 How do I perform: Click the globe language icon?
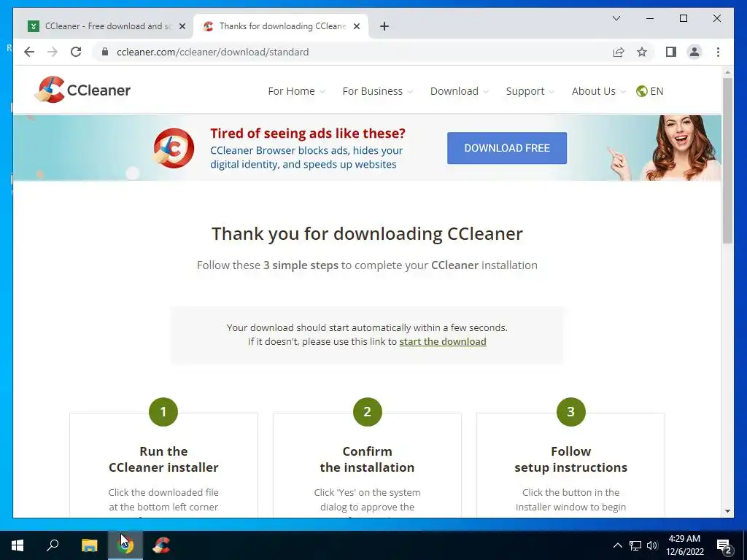pos(641,91)
